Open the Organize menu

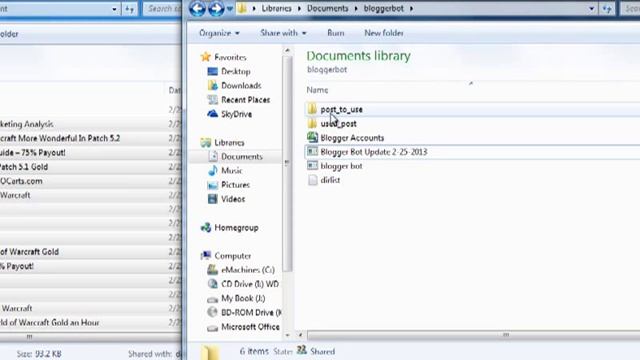[219, 33]
